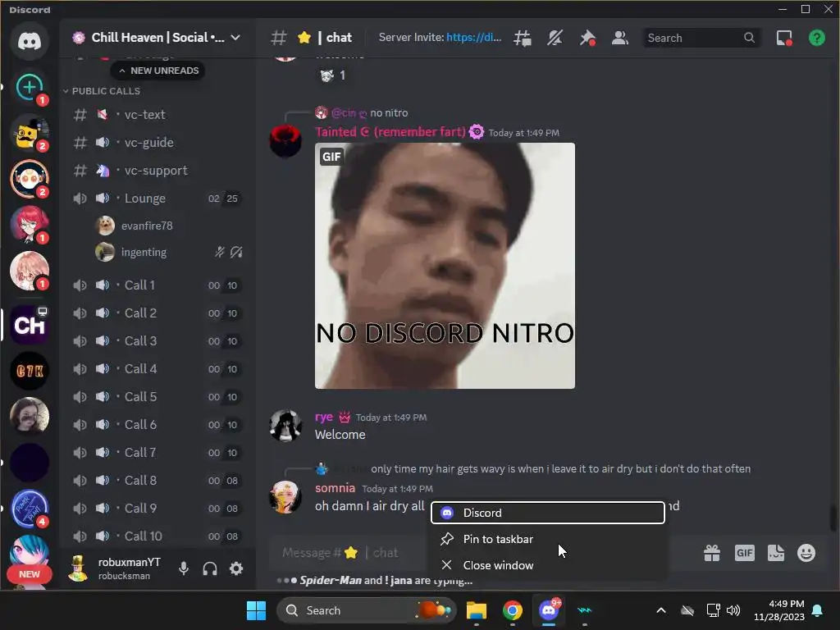Click the rye username
The height and width of the screenshot is (630, 840).
click(323, 416)
